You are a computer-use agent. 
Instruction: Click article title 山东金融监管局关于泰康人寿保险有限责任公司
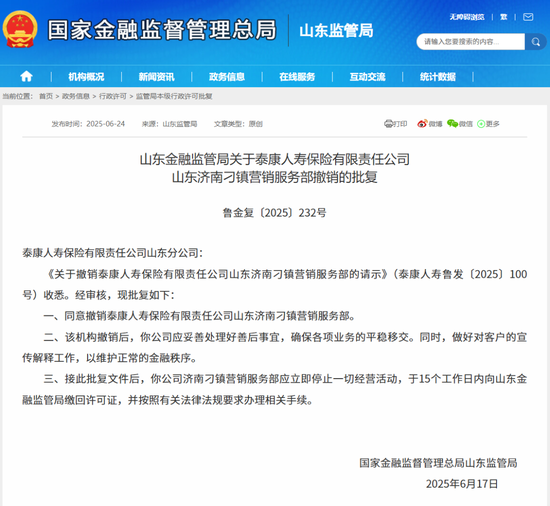(x=275, y=160)
